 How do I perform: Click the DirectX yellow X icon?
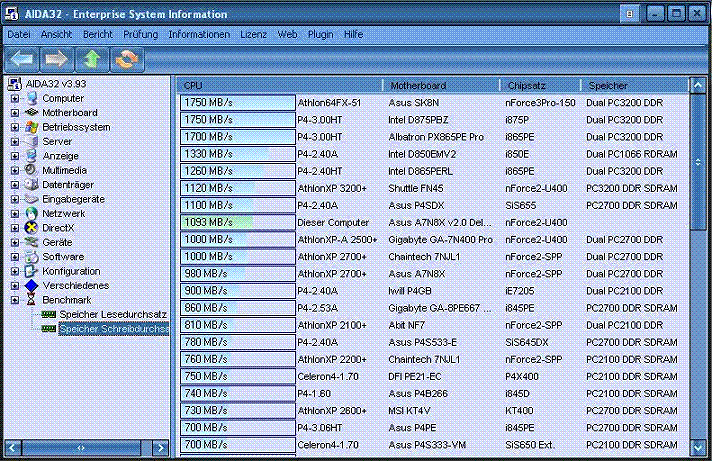[x=31, y=228]
